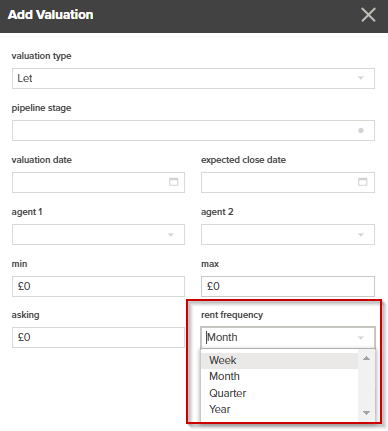The image size is (388, 431).
Task: Open calendar picker for valuation date
Action: click(x=173, y=182)
